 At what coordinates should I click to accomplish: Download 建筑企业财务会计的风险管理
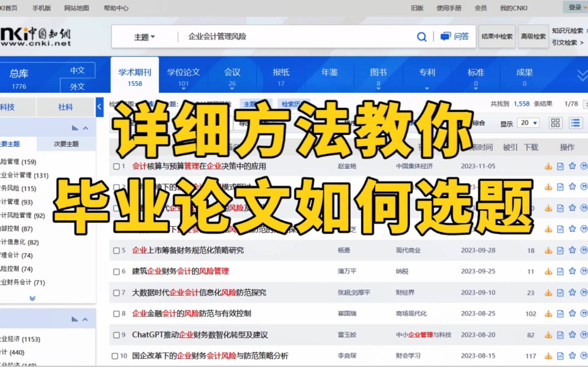coord(549,271)
